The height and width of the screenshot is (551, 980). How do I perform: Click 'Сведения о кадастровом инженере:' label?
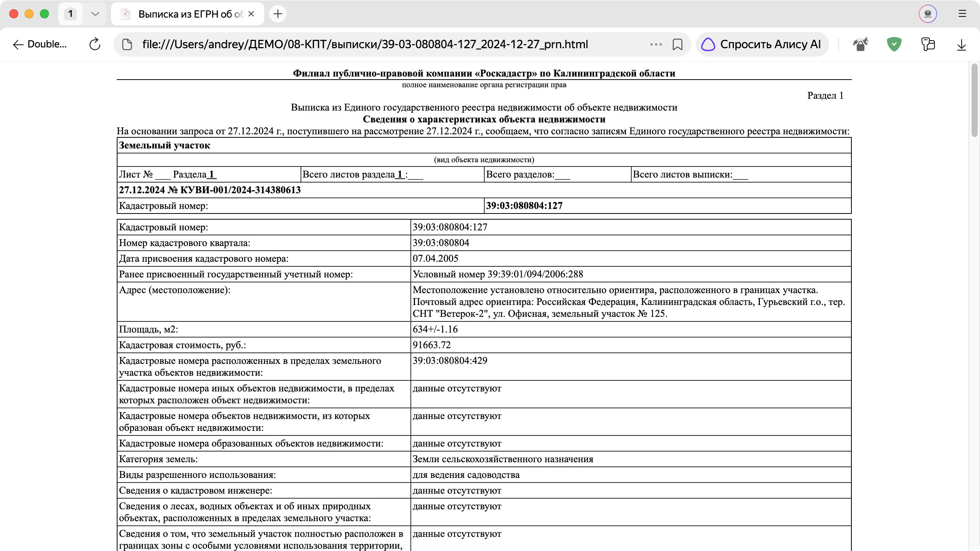[195, 491]
